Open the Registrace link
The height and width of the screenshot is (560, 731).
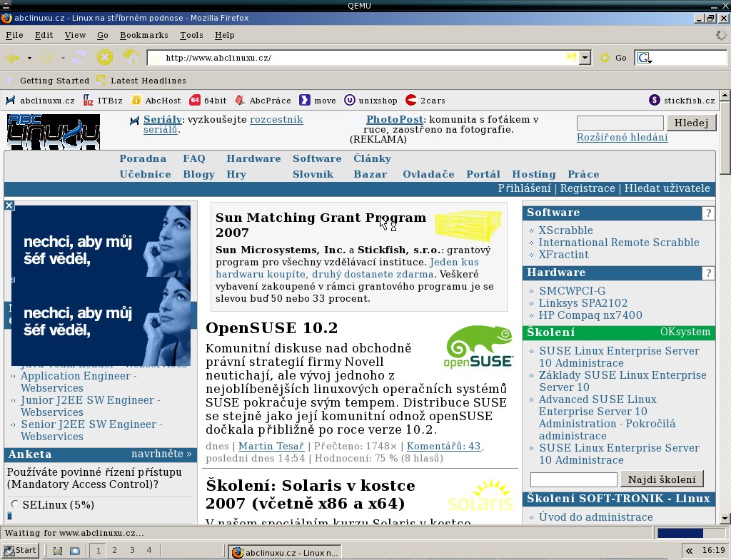point(588,188)
